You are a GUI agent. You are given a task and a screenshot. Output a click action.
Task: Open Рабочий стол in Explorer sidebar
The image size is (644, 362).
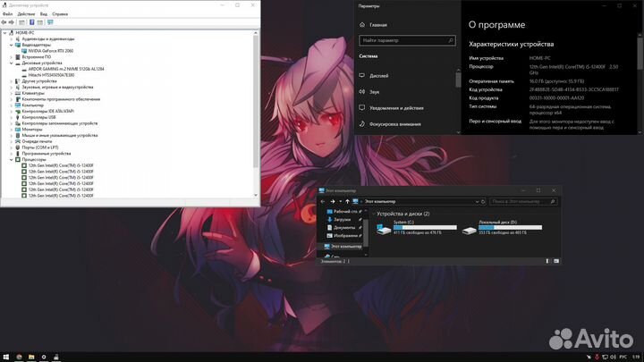click(344, 211)
